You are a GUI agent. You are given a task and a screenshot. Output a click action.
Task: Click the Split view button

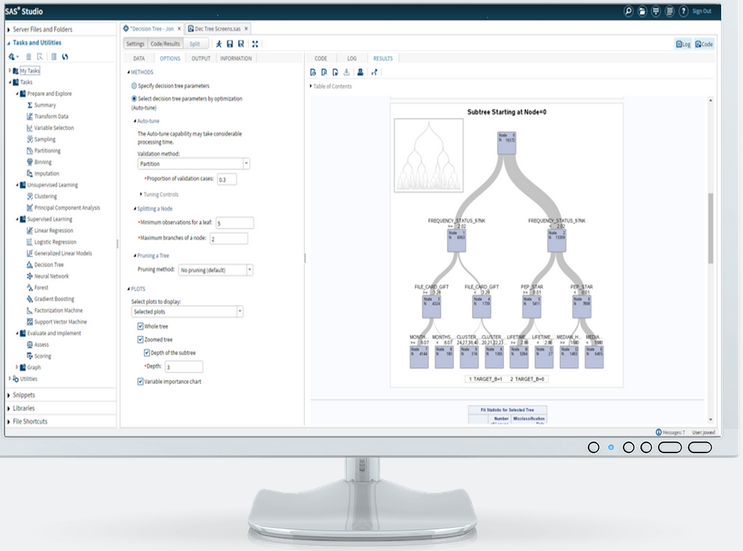(x=195, y=44)
